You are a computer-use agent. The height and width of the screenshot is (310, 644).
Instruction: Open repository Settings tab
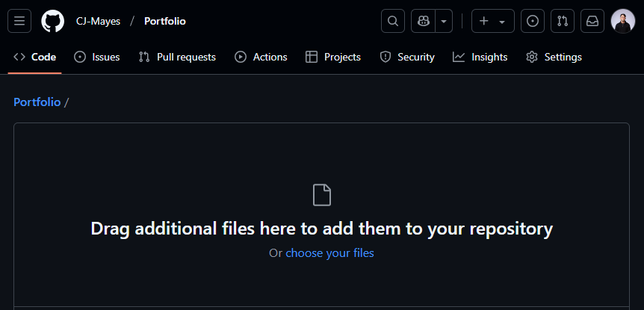click(554, 57)
